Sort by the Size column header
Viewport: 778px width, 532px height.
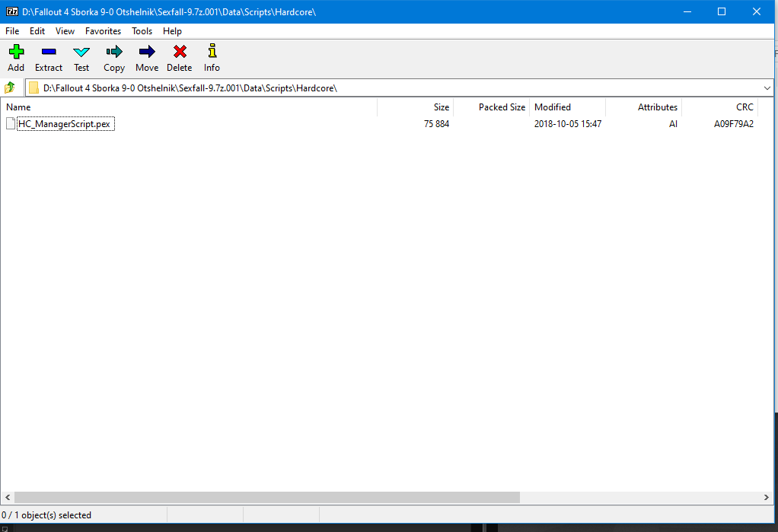[441, 107]
